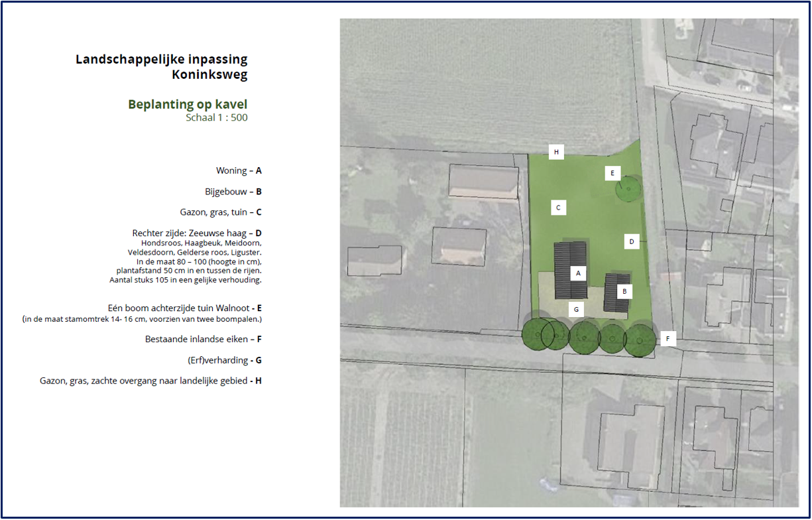This screenshot has width=812, height=520.
Task: Click the "In de maat 80 – 100" line
Action: [x=199, y=261]
